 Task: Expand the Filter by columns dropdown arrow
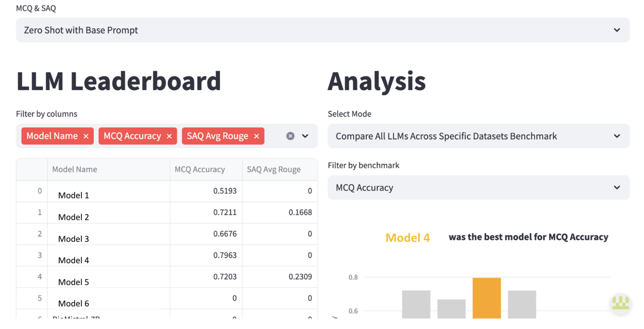(305, 136)
